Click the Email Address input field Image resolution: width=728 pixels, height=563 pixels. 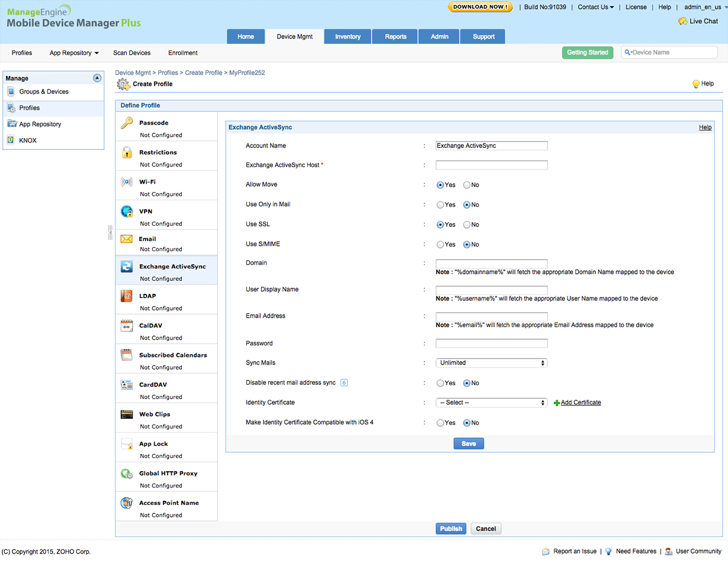(492, 316)
